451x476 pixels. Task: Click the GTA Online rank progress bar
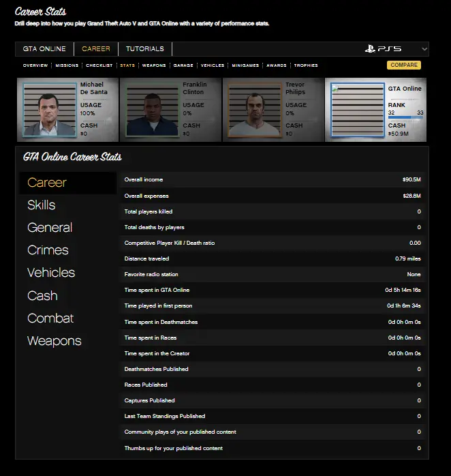[x=405, y=117]
